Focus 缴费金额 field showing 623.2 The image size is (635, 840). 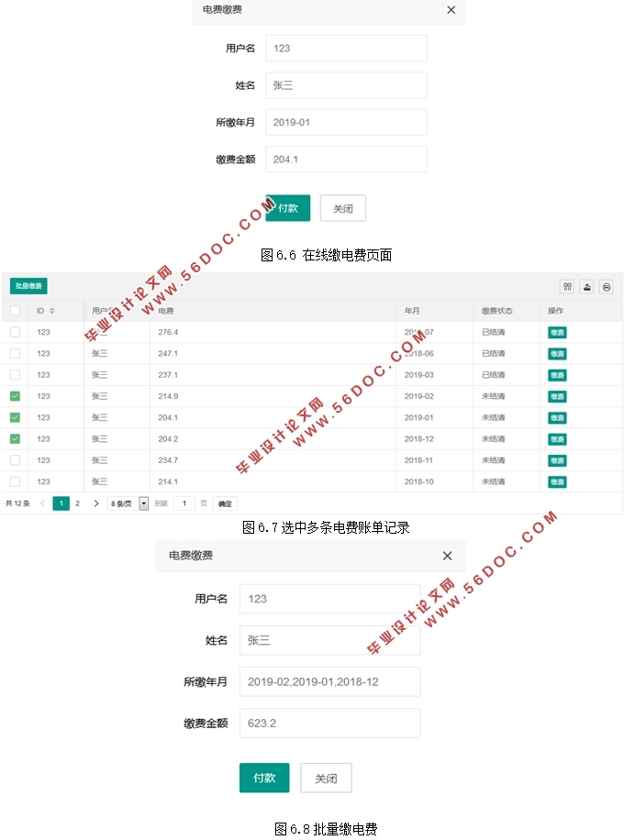point(330,724)
